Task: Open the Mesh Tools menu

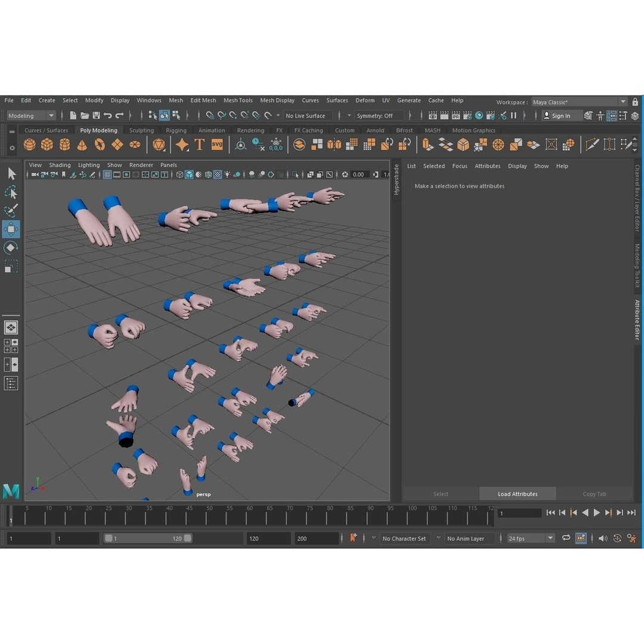Action: pyautogui.click(x=238, y=100)
